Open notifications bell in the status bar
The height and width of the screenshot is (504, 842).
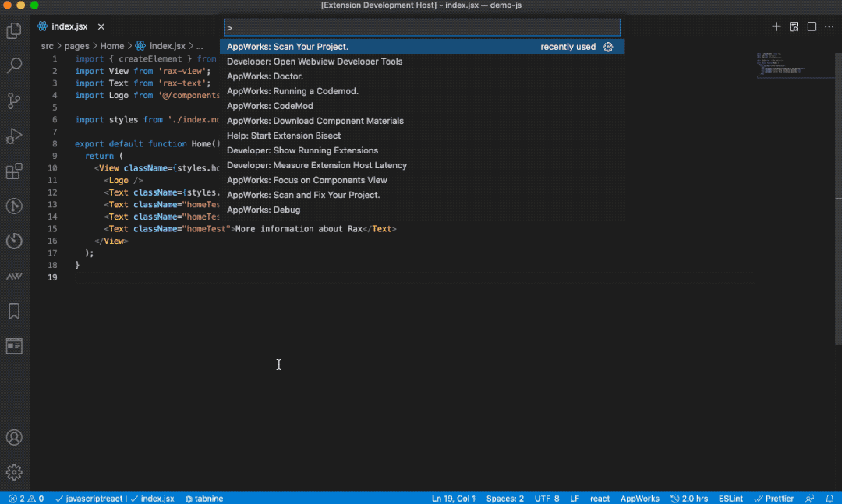830,499
